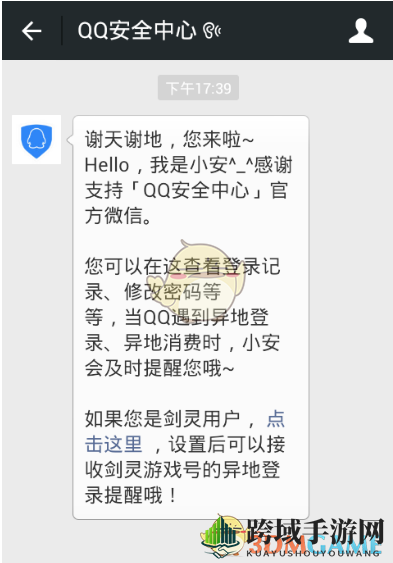Click the KUAYUSHOUYOUWANG caption text
This screenshot has height=563, width=393.
tap(313, 553)
